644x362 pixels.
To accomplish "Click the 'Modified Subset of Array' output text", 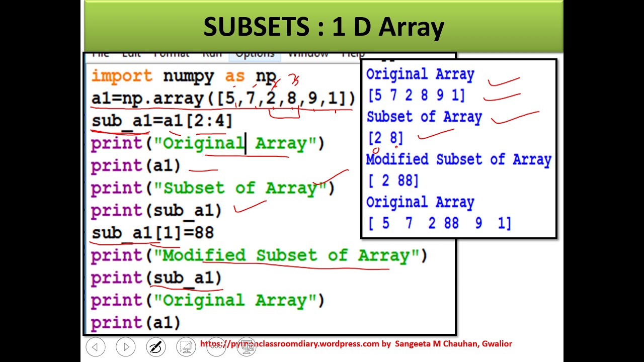I will tap(458, 160).
